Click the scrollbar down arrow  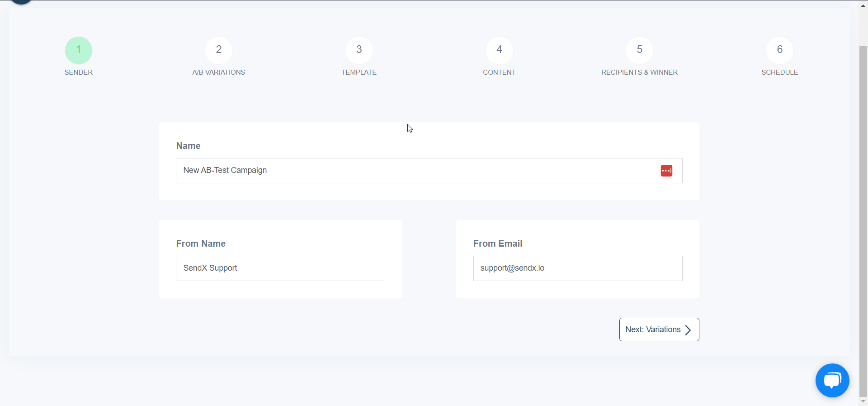coord(863,401)
